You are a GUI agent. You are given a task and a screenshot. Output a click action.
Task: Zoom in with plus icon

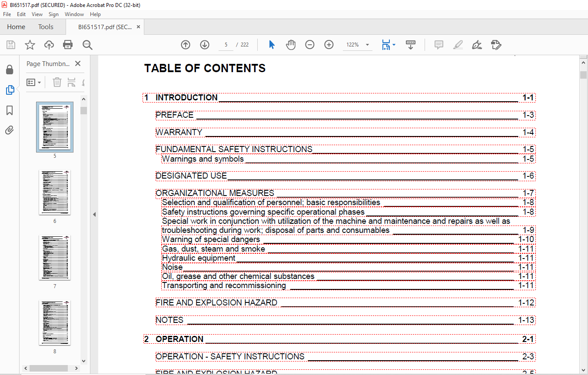point(329,45)
